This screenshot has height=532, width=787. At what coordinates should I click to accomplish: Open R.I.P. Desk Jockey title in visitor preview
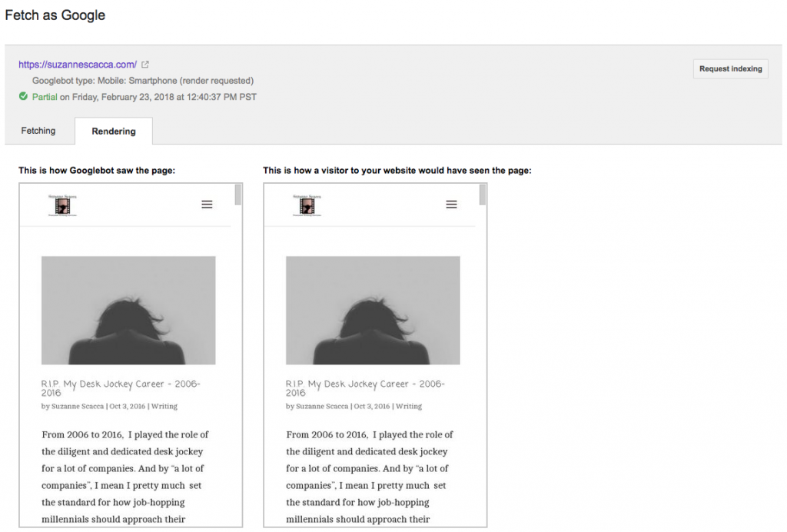point(365,388)
